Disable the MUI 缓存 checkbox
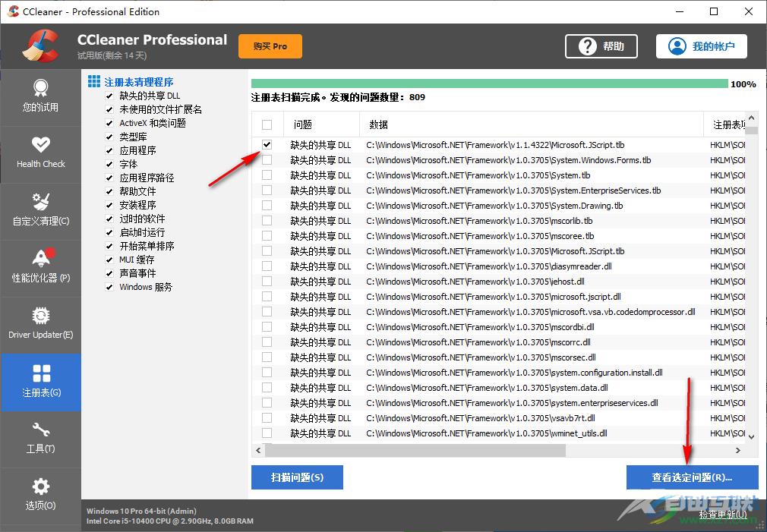Viewport: 767px width, 532px height. tap(109, 259)
